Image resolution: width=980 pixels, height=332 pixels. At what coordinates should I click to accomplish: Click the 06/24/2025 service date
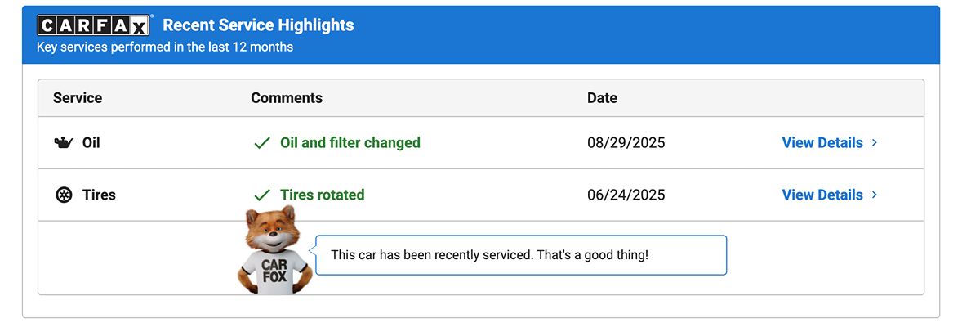(x=626, y=195)
